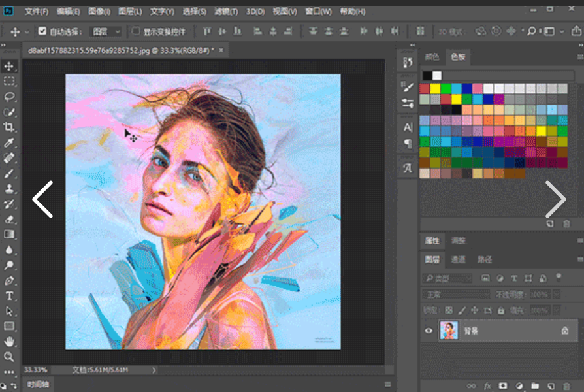584x392 pixels.
Task: Open the File menu
Action: [36, 12]
